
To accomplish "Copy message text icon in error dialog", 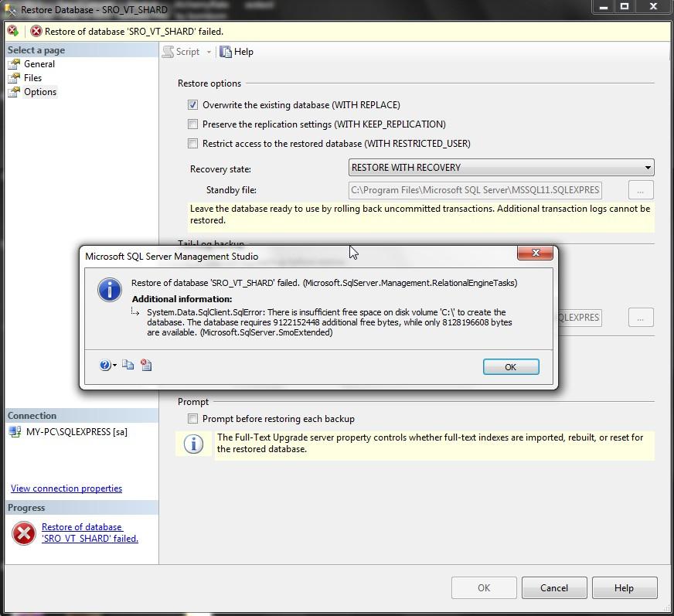I will [x=128, y=365].
